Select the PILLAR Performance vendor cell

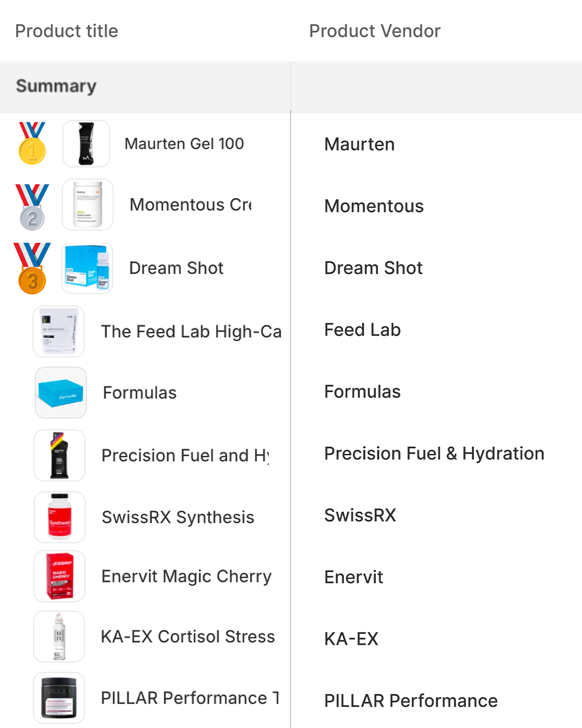[411, 701]
